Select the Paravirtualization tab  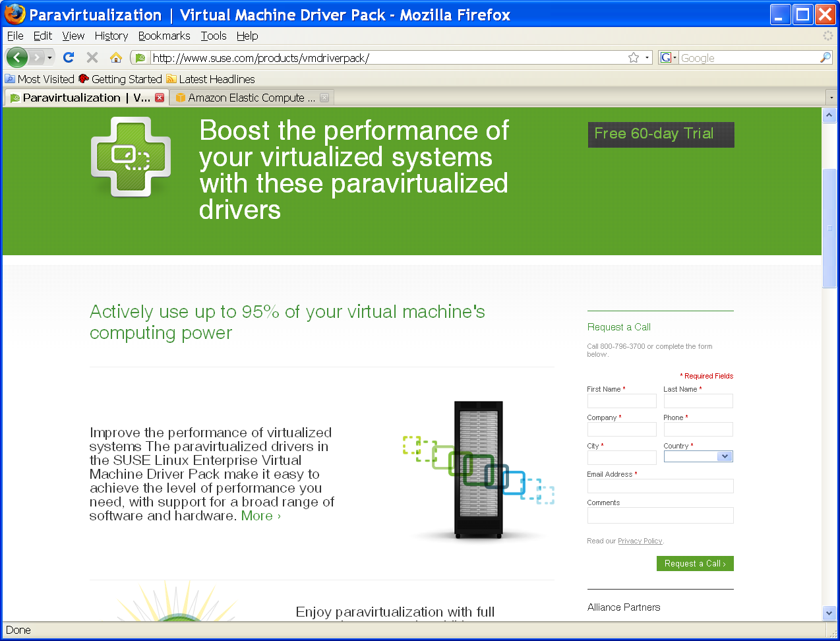(x=86, y=98)
